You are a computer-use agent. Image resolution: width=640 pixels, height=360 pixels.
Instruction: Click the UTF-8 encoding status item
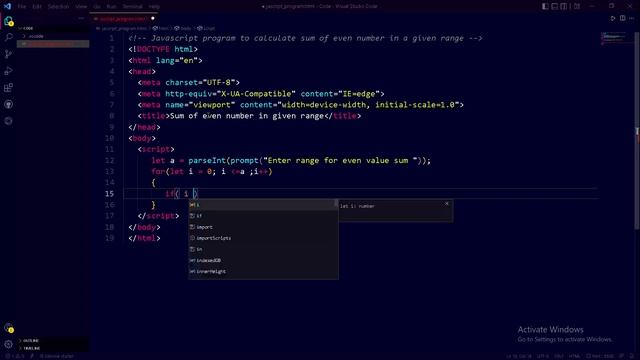(543, 356)
